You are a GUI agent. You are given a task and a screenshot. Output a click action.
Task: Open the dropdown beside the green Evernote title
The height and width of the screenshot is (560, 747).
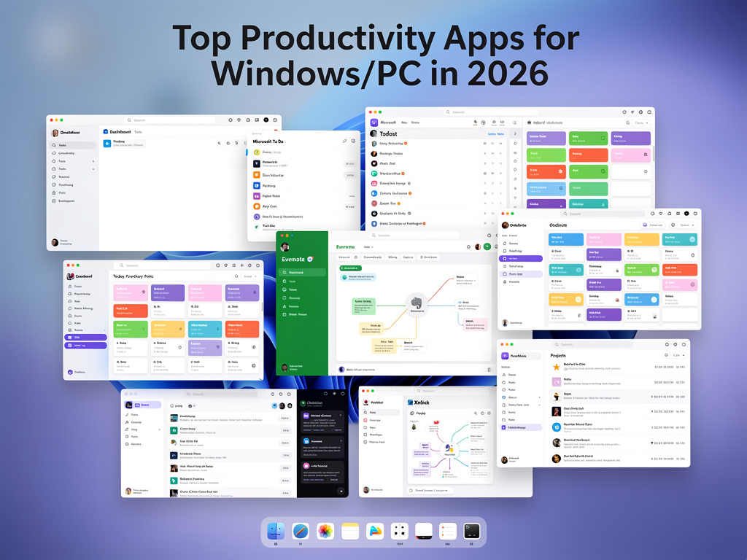(x=368, y=247)
